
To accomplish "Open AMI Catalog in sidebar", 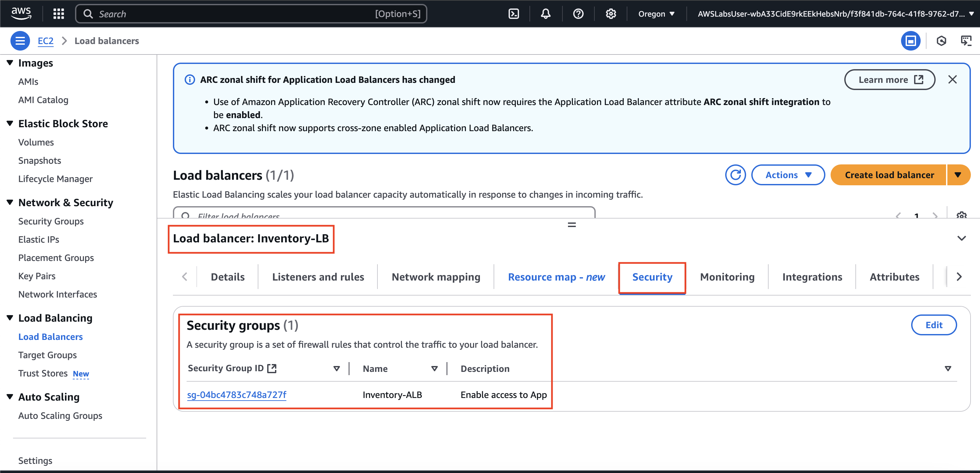I will pyautogui.click(x=43, y=100).
